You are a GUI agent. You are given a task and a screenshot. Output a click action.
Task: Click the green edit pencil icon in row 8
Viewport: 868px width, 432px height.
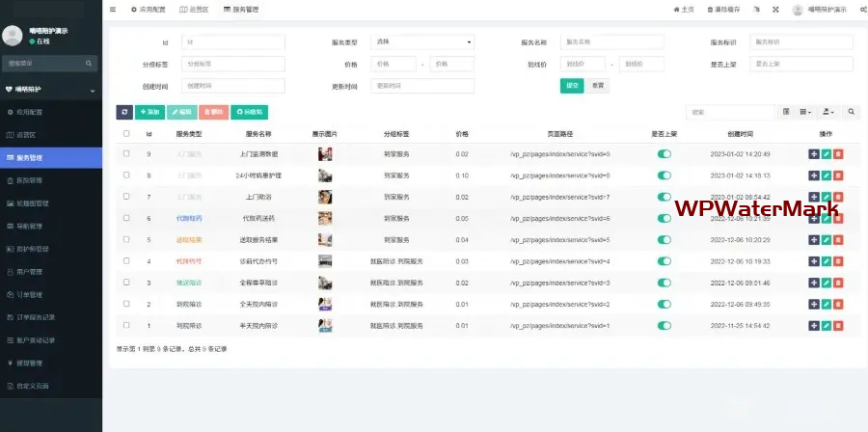click(826, 175)
